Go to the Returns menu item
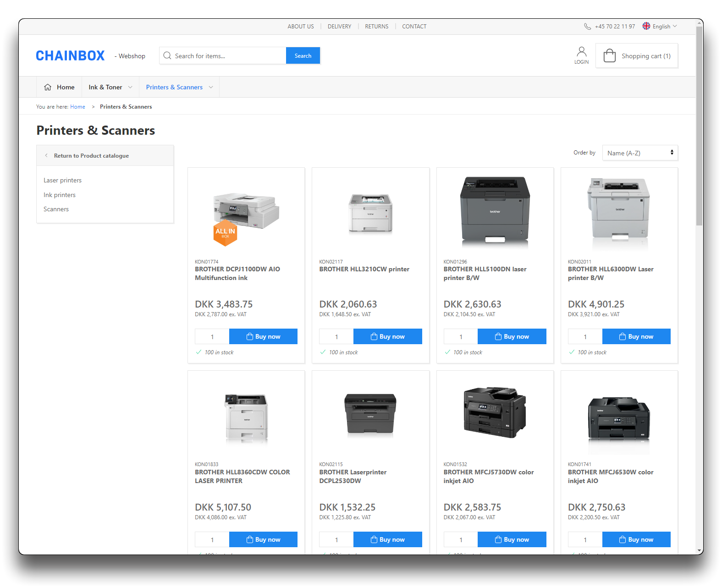The height and width of the screenshot is (588, 722). 376,27
